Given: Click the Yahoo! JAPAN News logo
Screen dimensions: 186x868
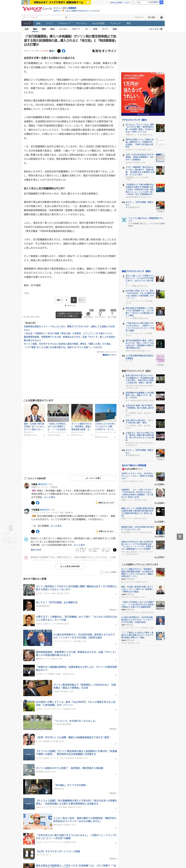Looking at the screenshot, I should click(37, 9).
